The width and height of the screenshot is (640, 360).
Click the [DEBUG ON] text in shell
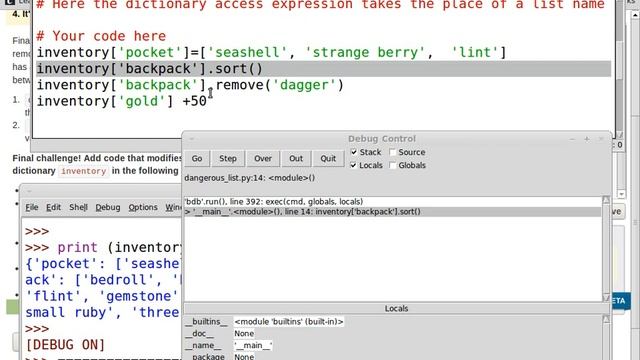(x=65, y=345)
